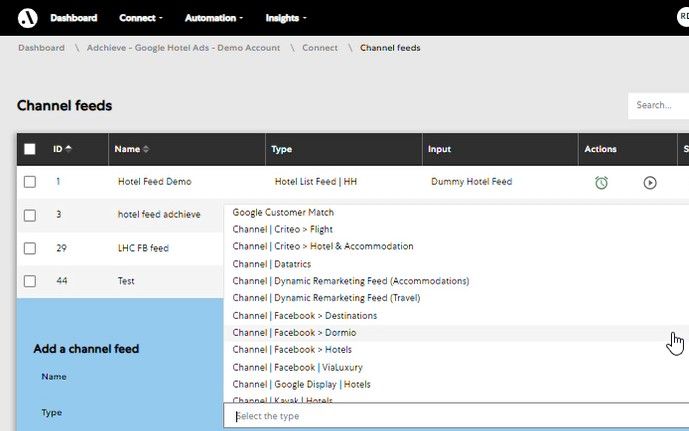This screenshot has width=689, height=431.
Task: Open the user avatar at top right
Action: (683, 17)
